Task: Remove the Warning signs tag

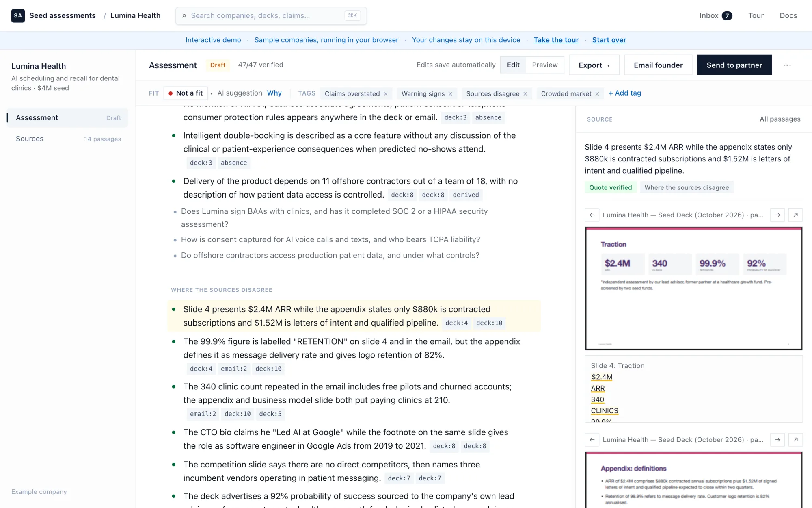Action: (450, 94)
